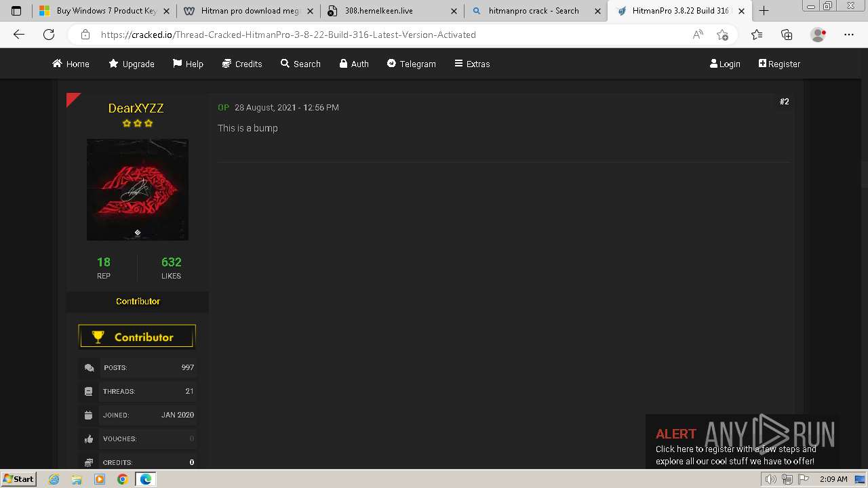This screenshot has height=488, width=868.
Task: Switch to Hitman pro download mega tab
Action: tap(248, 11)
